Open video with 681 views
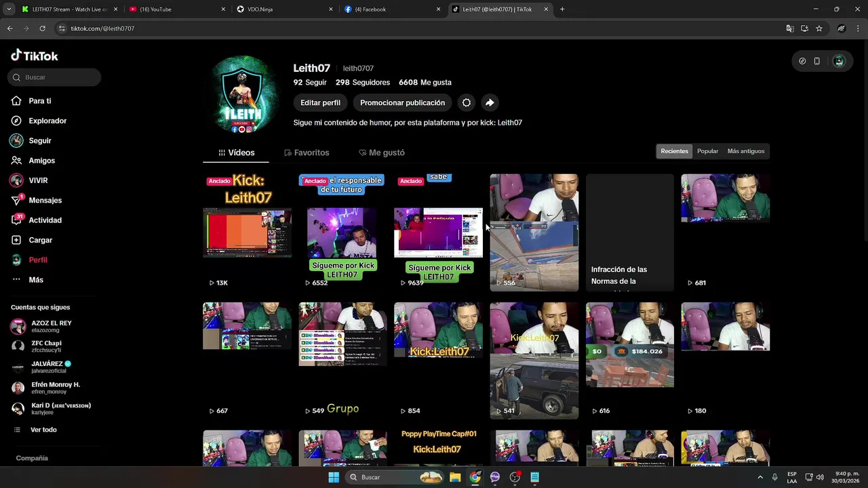 tap(726, 232)
